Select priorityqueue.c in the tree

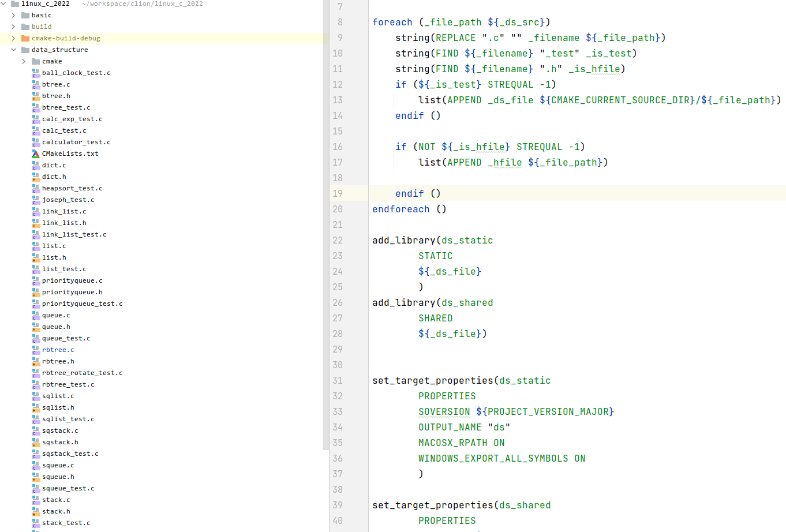72,280
